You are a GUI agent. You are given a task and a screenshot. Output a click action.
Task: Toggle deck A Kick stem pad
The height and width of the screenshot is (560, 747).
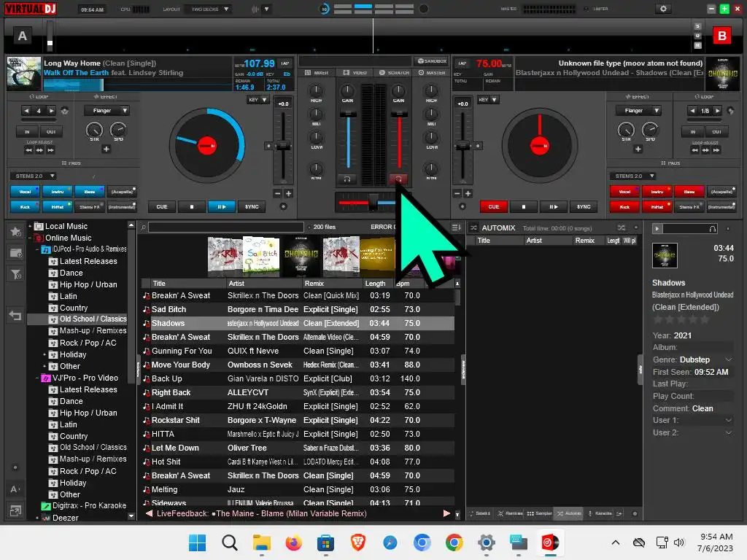click(26, 206)
